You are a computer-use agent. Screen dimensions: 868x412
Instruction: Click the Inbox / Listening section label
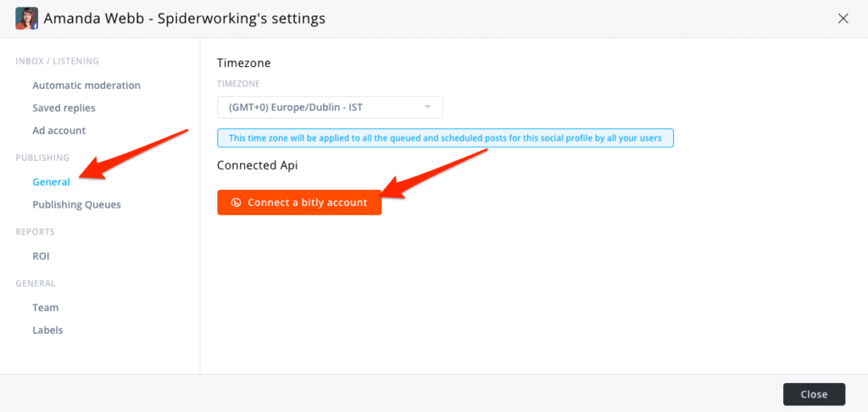pyautogui.click(x=57, y=61)
